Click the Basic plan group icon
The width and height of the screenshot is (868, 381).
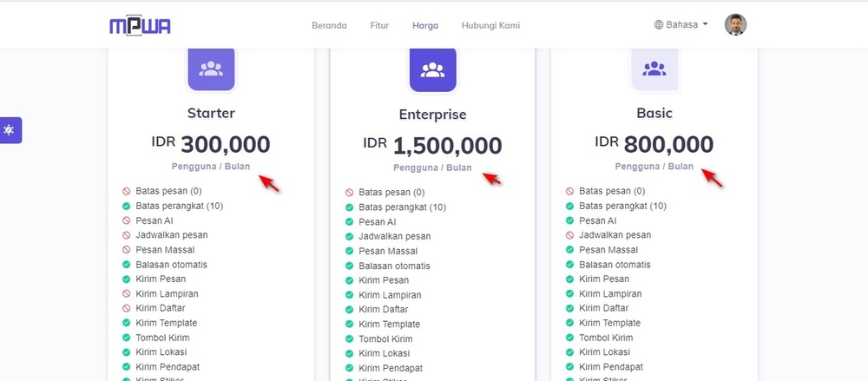point(654,69)
